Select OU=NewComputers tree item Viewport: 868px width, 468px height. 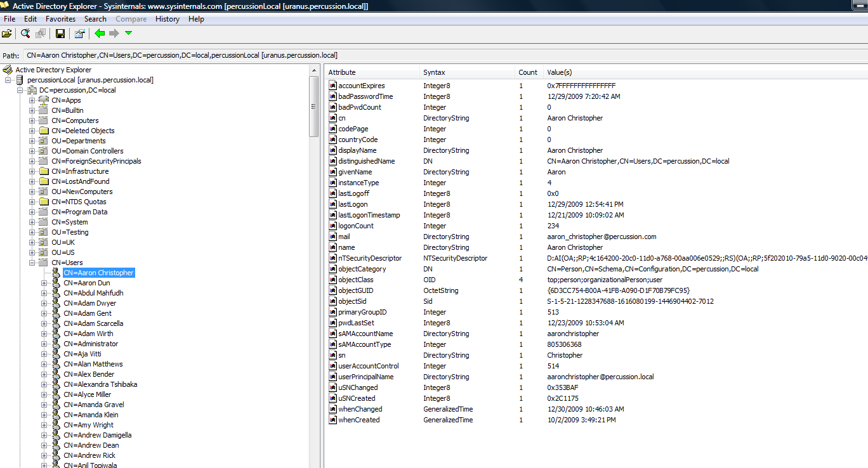click(82, 192)
